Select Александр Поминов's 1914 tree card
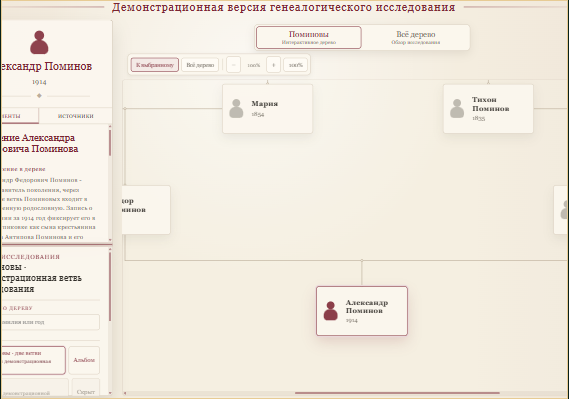 362,311
